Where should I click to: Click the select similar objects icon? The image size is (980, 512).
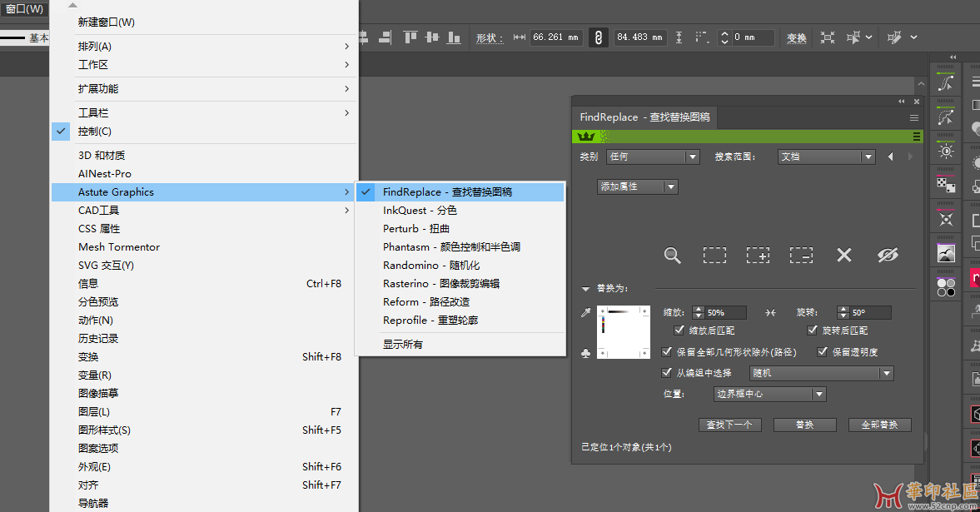853,37
